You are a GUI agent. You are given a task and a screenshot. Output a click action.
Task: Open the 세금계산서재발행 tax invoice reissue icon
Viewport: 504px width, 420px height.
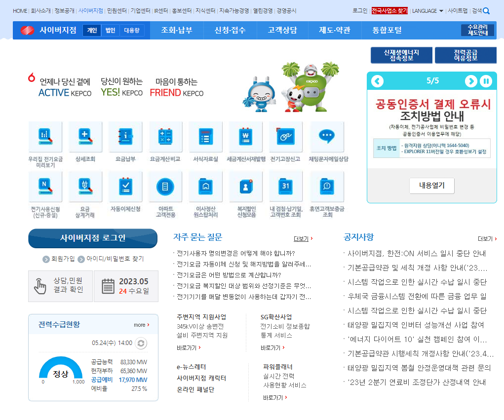pos(245,138)
